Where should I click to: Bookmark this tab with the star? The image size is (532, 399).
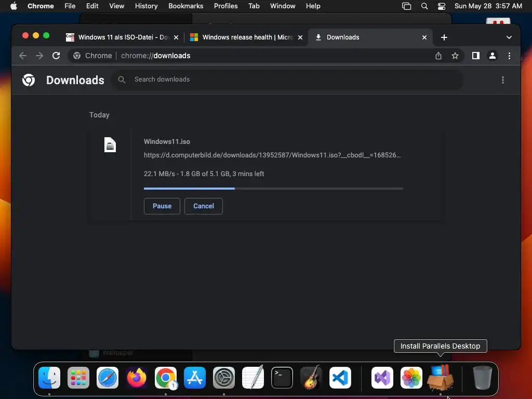point(455,56)
